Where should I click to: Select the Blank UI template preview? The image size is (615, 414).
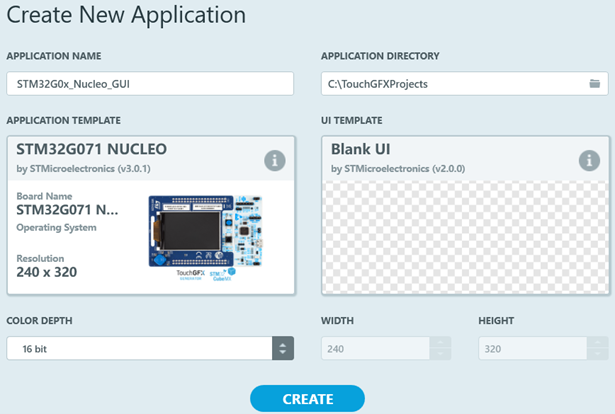[x=466, y=237]
